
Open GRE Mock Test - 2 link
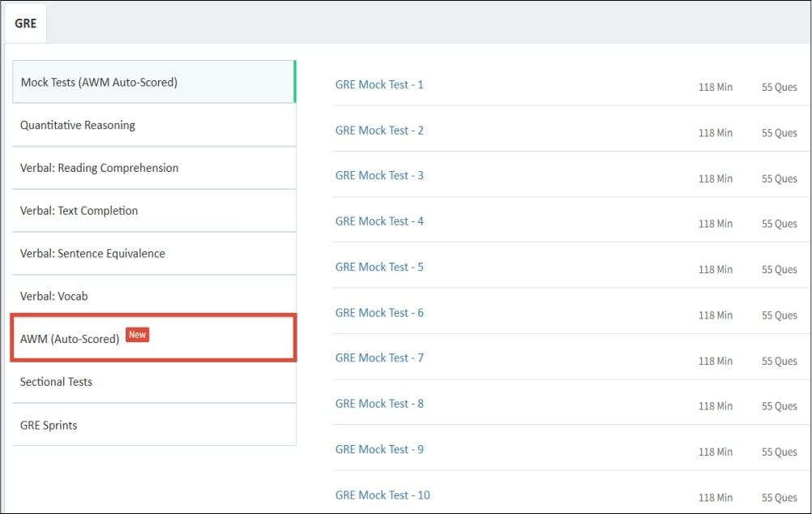379,131
